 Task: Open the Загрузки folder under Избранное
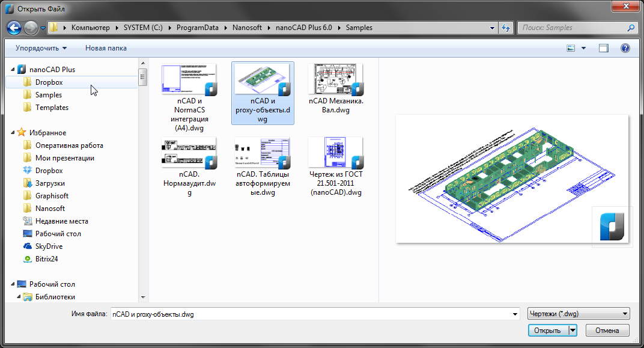(50, 183)
